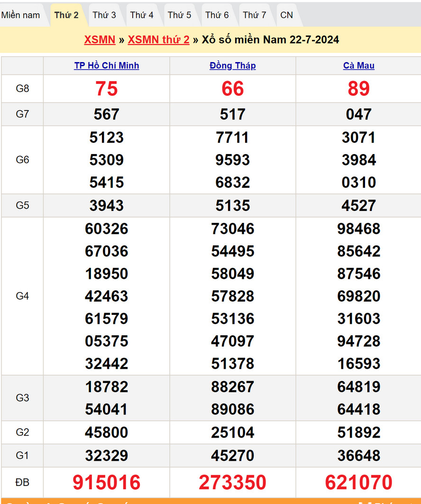Click the special prize number 915016
Screen dimensions: 421x504
click(x=107, y=483)
